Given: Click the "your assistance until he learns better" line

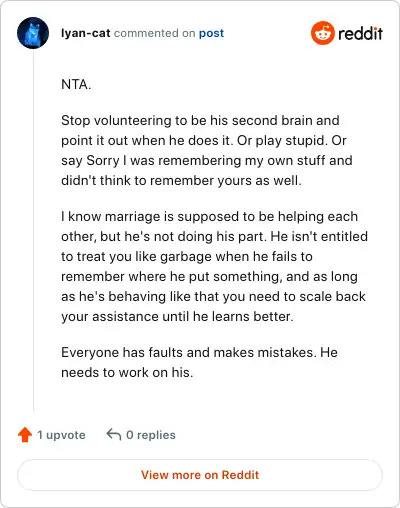Looking at the screenshot, I should (x=177, y=316).
